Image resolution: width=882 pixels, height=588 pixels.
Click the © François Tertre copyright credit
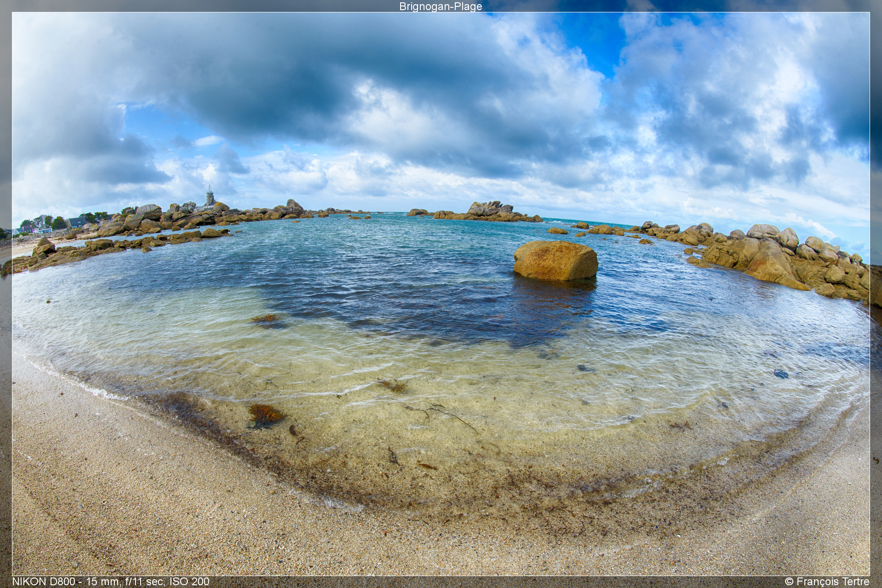[x=827, y=582]
